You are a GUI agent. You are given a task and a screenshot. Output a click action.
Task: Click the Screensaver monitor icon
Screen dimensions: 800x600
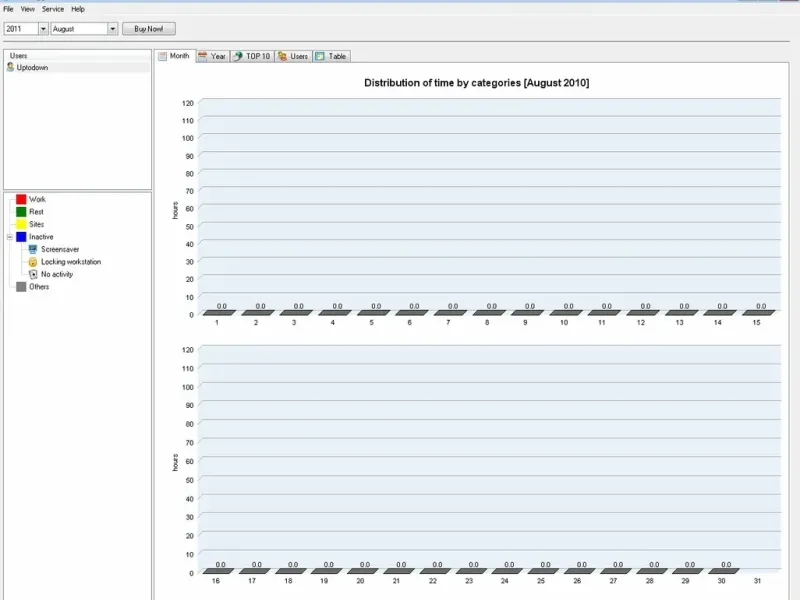point(33,249)
